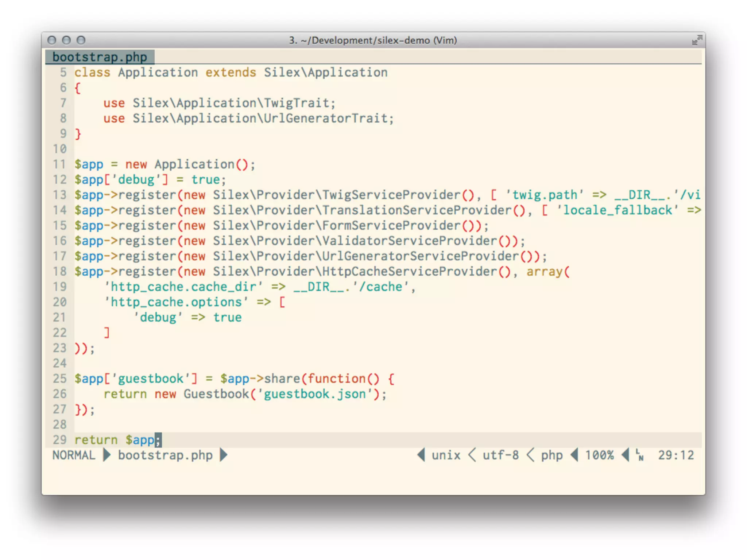This screenshot has width=747, height=560.
Task: Click the thin chevron before php filetype
Action: click(x=531, y=455)
